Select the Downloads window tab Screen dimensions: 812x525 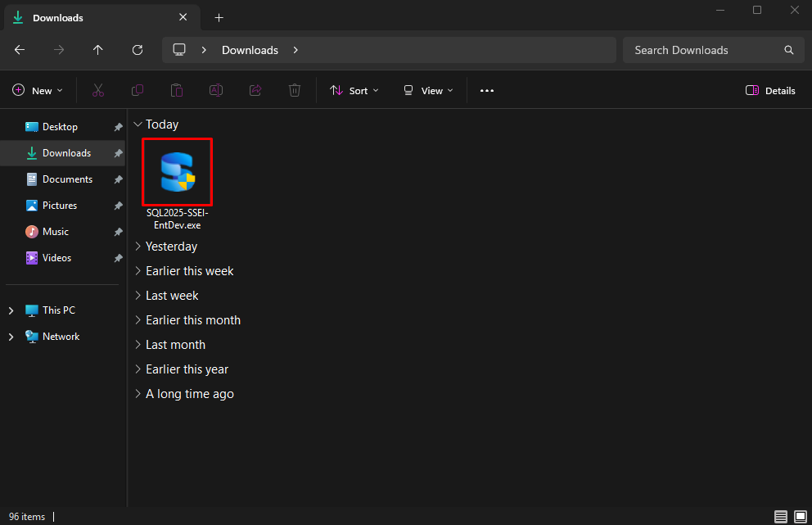point(102,18)
